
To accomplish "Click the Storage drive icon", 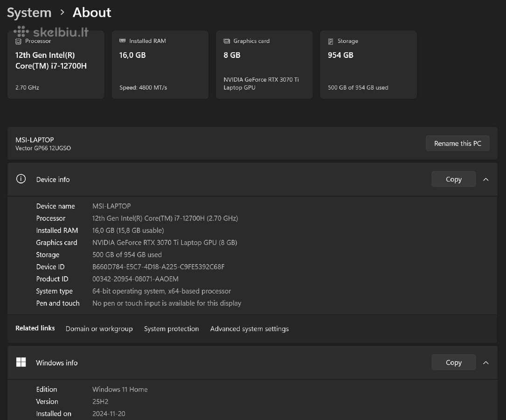I will click(x=331, y=42).
